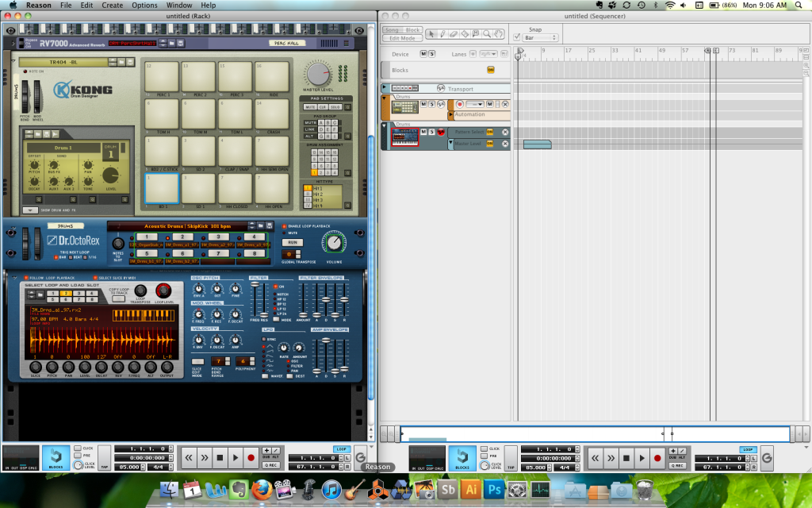Toggle Click metronome in Rack transport
The height and width of the screenshot is (508, 812).
point(78,448)
